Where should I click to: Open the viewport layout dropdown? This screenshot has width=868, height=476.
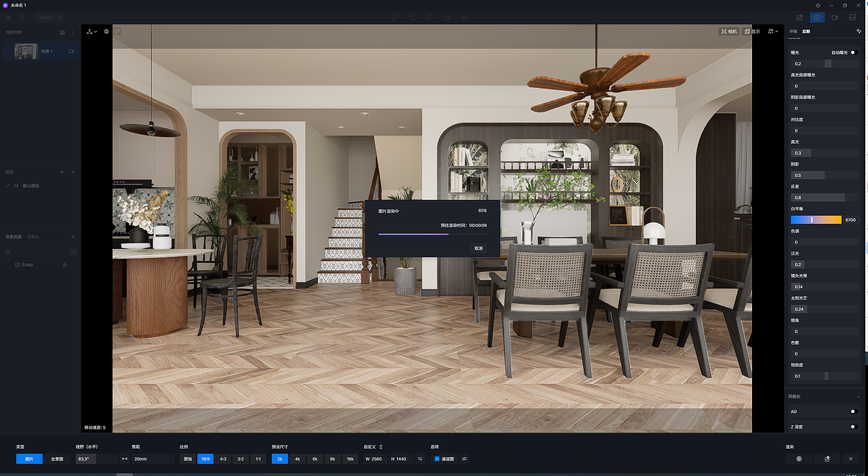(x=773, y=31)
